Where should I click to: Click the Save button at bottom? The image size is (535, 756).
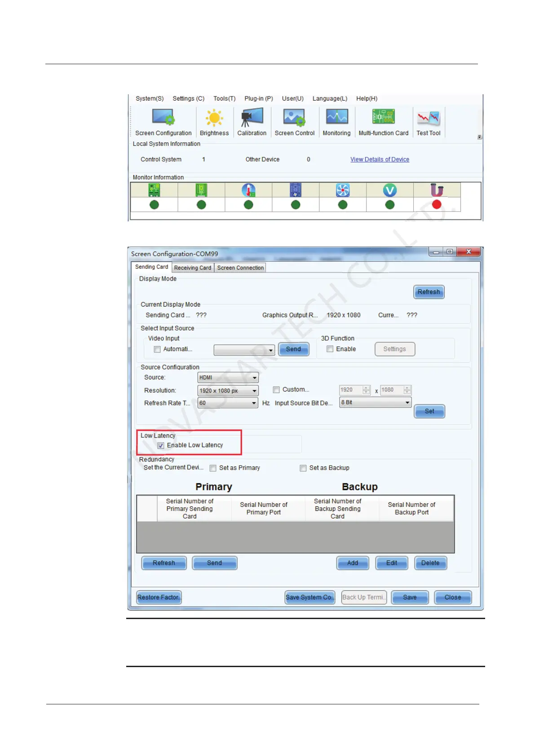coord(410,598)
